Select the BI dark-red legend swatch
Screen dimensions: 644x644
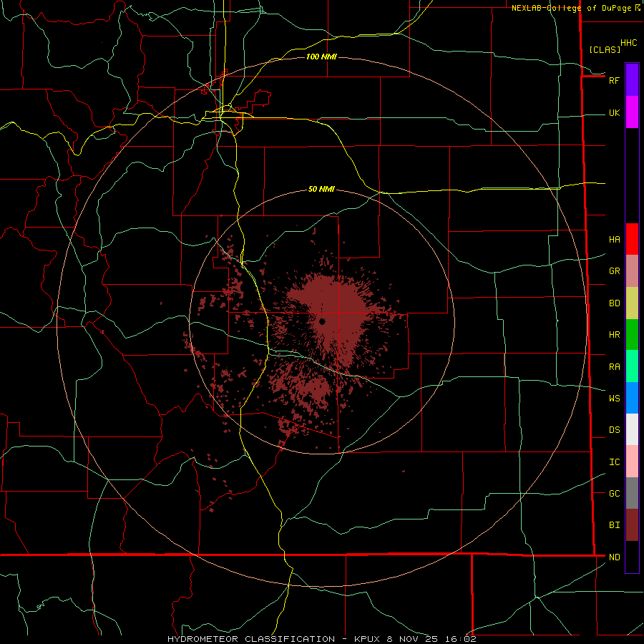(x=632, y=525)
